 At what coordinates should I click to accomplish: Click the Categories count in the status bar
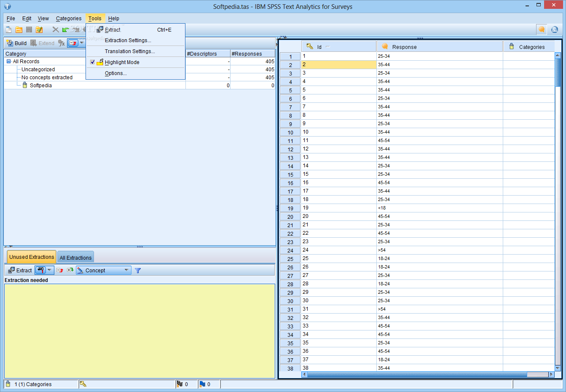click(33, 384)
